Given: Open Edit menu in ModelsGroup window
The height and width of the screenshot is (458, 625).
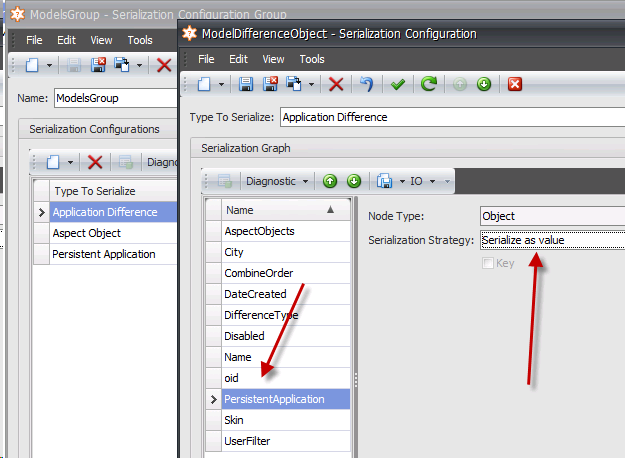Looking at the screenshot, I should coord(66,40).
